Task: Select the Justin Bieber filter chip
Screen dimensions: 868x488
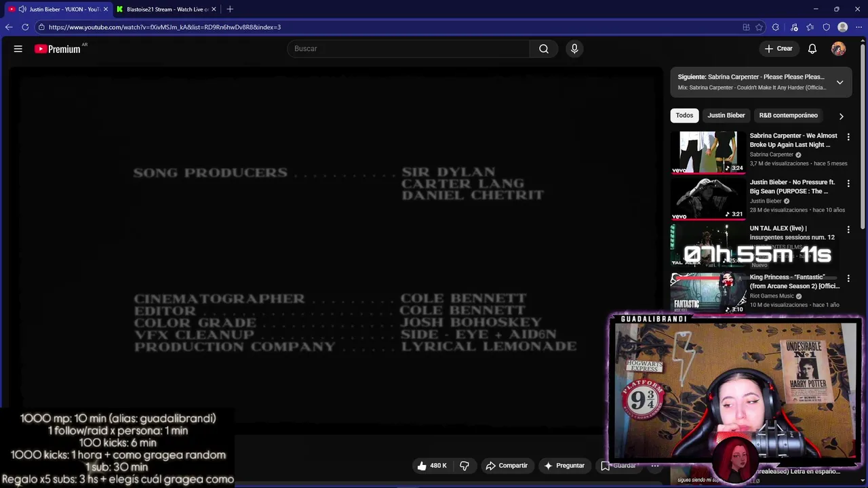Action: tap(726, 115)
